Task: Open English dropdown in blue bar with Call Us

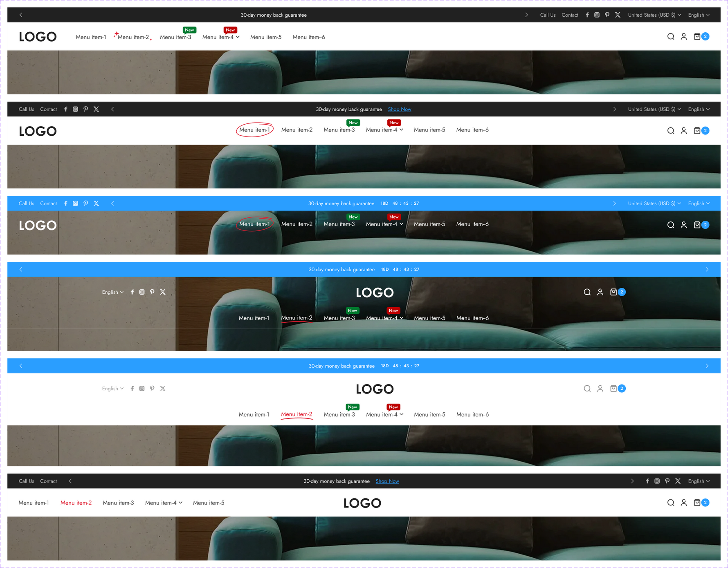Action: point(699,203)
